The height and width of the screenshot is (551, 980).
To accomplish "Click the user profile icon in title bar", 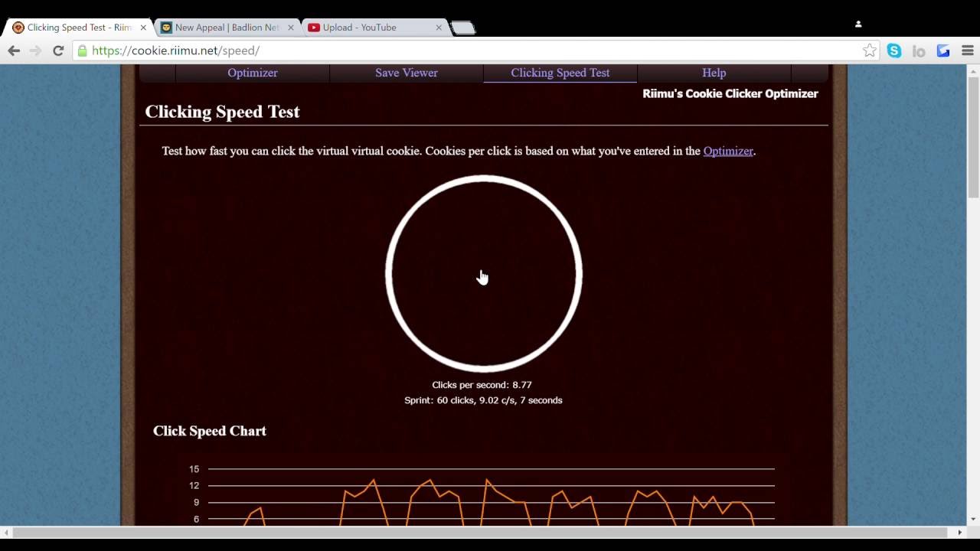I will coord(858,24).
